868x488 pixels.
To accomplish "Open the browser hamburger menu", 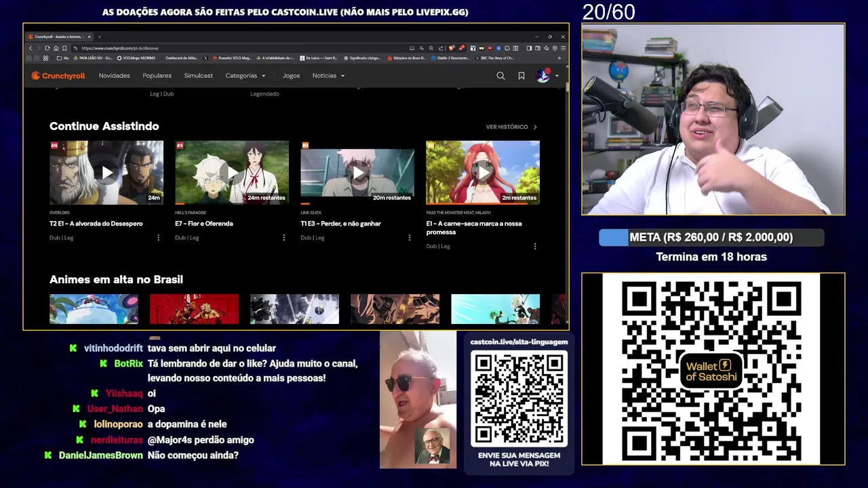I will pos(564,48).
